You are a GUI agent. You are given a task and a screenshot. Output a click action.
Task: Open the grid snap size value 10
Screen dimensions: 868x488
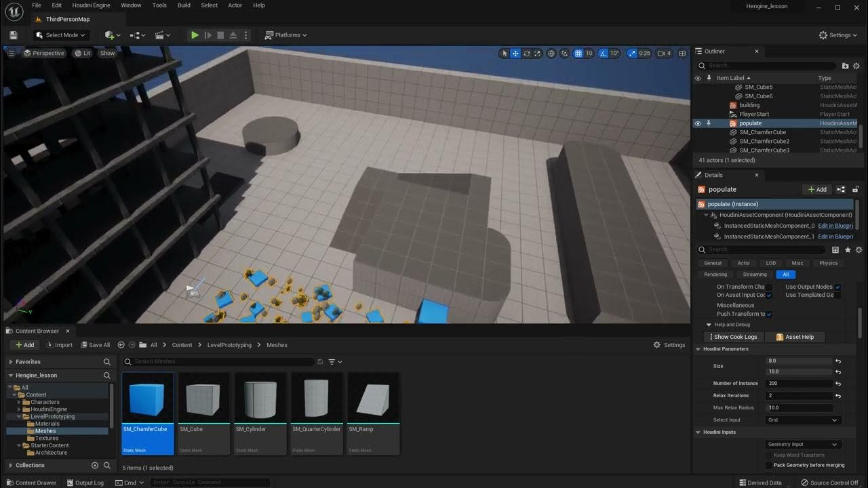589,54
